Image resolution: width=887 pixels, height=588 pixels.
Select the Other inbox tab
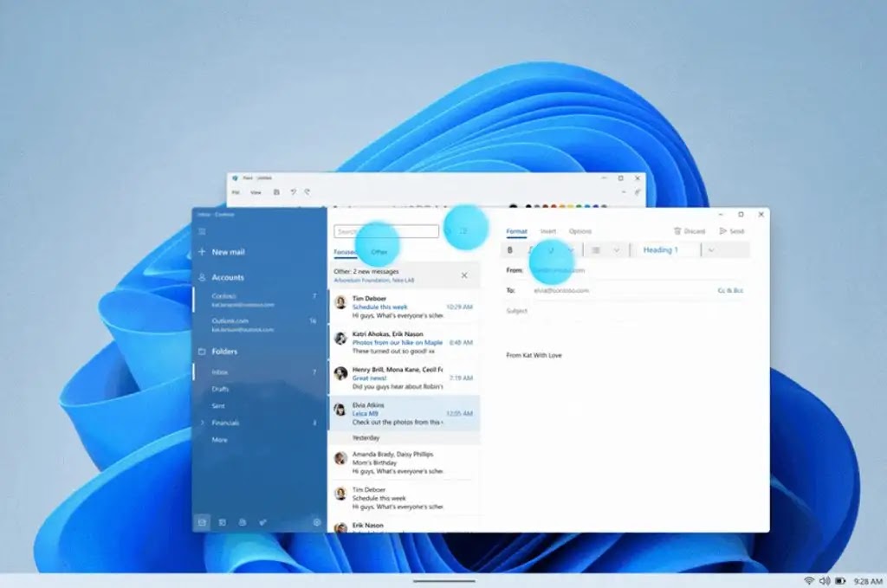pos(379,252)
